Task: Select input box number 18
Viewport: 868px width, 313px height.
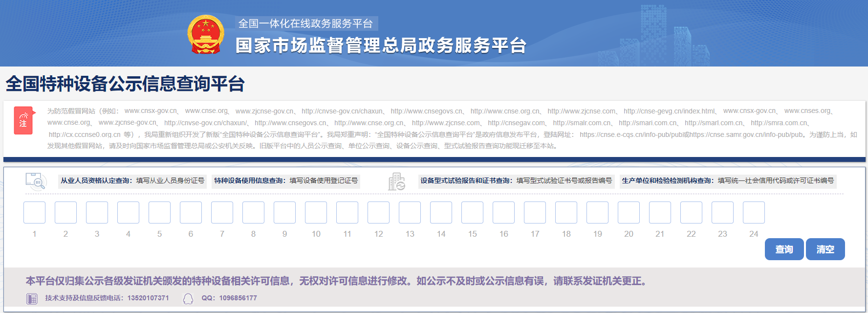Action: pyautogui.click(x=566, y=213)
